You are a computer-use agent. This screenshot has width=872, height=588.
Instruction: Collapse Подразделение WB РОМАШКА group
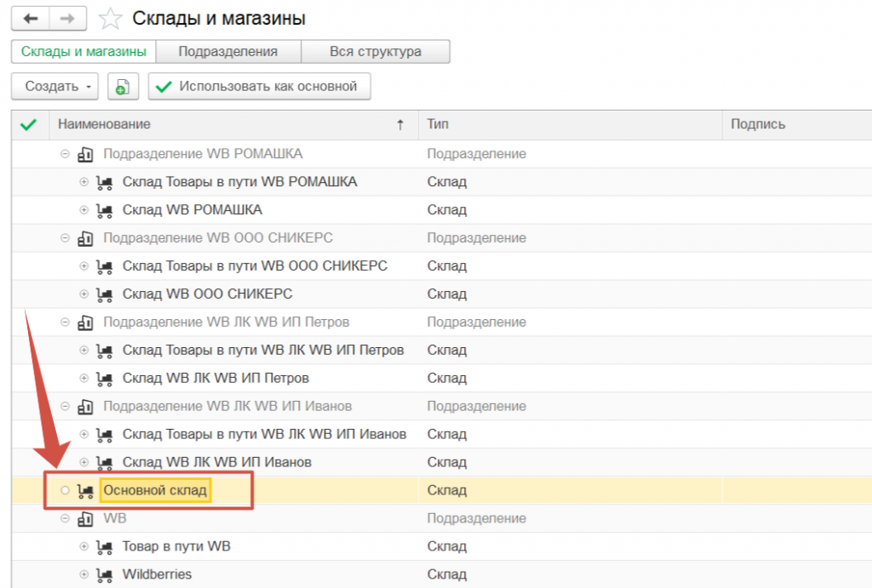[65, 155]
